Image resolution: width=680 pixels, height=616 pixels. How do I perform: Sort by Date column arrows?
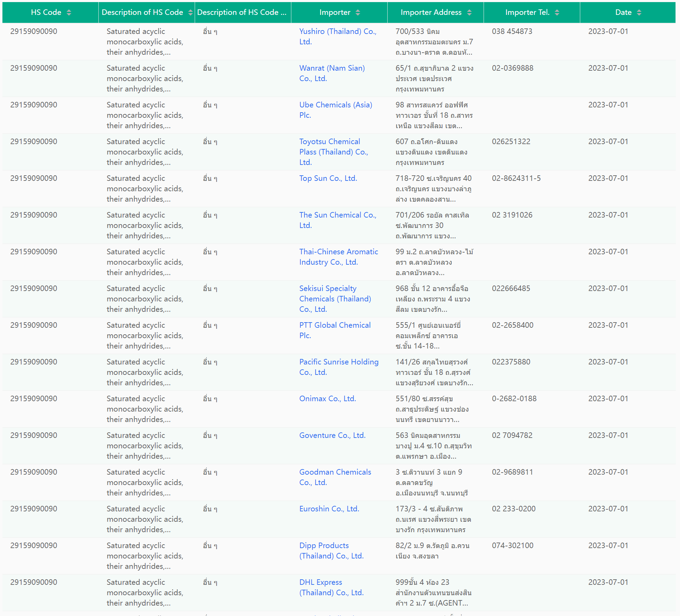tap(639, 12)
